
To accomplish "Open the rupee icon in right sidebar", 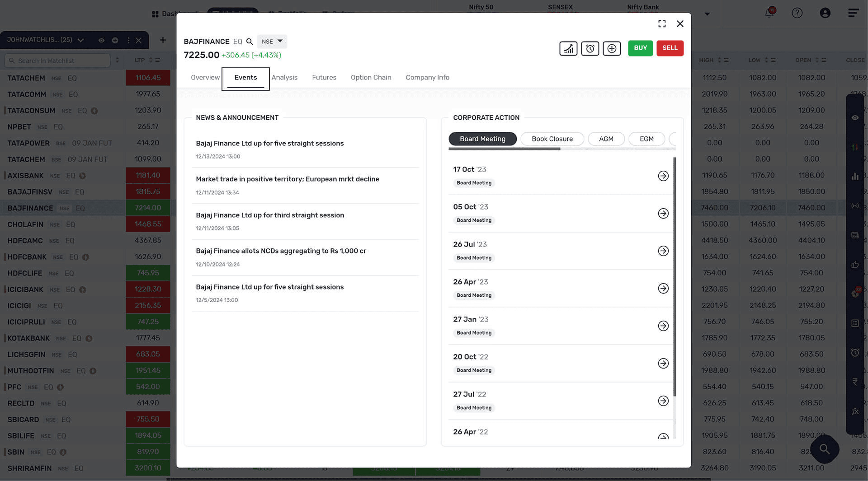I will tap(855, 382).
